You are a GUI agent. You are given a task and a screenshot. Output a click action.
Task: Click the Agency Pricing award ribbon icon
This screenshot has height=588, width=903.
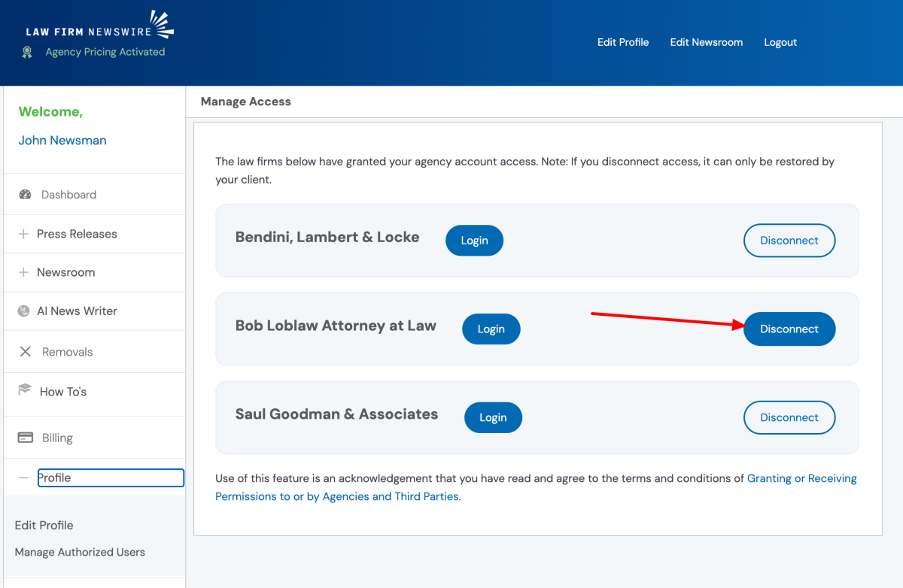tap(27, 52)
